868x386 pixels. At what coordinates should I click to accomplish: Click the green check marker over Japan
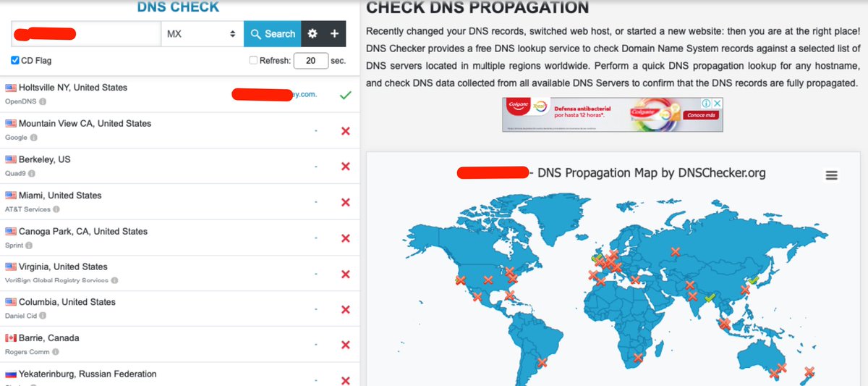[753, 280]
